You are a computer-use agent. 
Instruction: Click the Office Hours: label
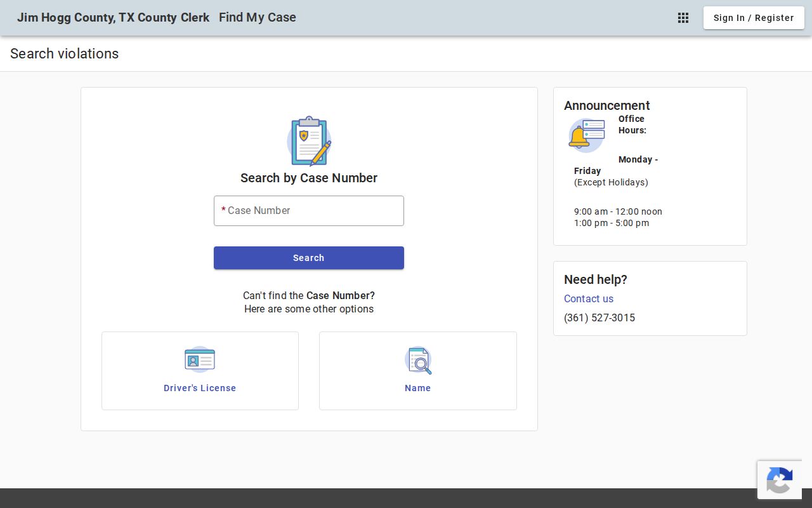pos(632,124)
